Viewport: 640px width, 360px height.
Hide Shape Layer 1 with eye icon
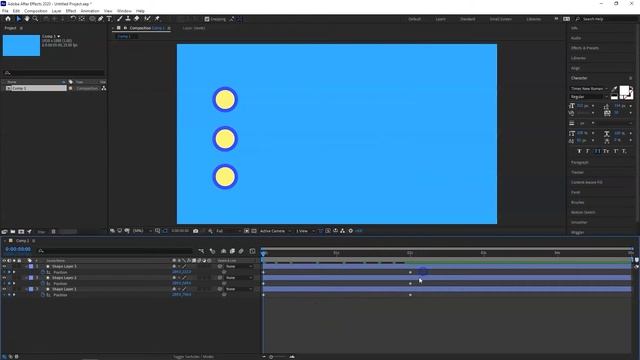pyautogui.click(x=4, y=289)
